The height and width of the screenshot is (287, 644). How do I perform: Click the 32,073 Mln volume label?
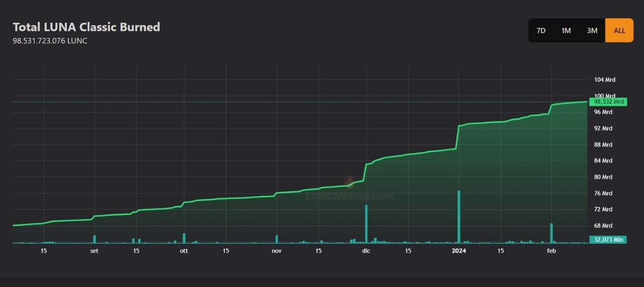pos(608,240)
